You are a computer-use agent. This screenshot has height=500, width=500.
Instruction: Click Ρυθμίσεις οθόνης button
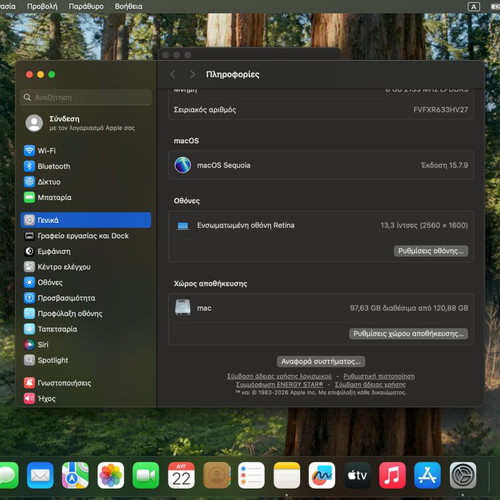pyautogui.click(x=431, y=251)
